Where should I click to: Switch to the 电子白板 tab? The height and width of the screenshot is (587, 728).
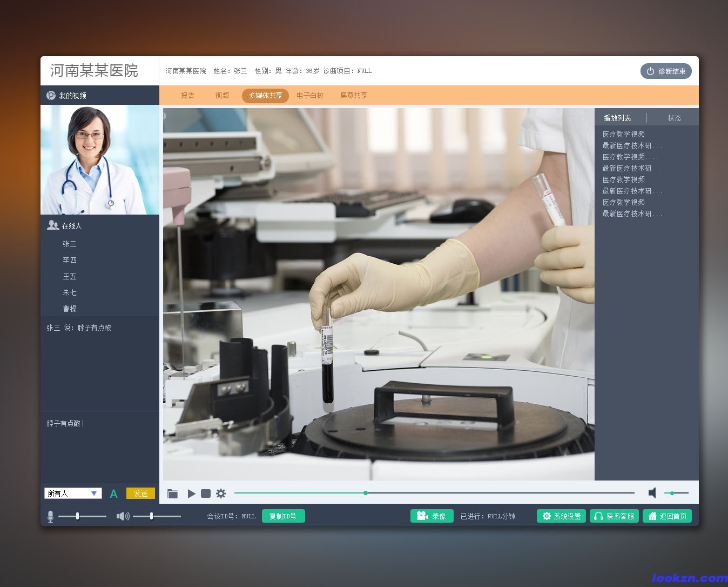(310, 96)
